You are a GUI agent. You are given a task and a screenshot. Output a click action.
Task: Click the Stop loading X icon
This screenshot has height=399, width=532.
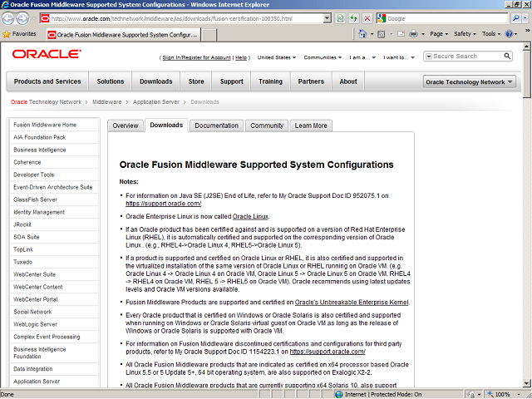coord(367,17)
